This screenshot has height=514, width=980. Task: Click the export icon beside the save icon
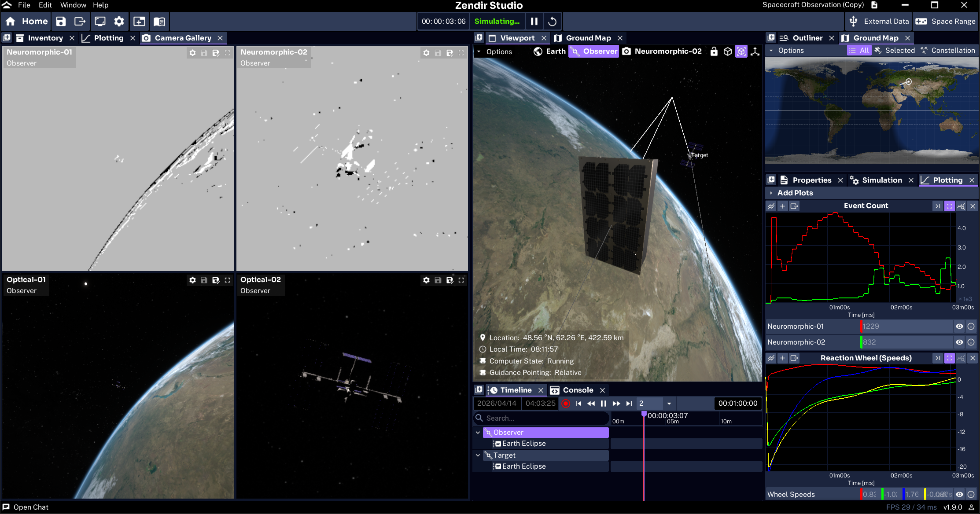(80, 21)
